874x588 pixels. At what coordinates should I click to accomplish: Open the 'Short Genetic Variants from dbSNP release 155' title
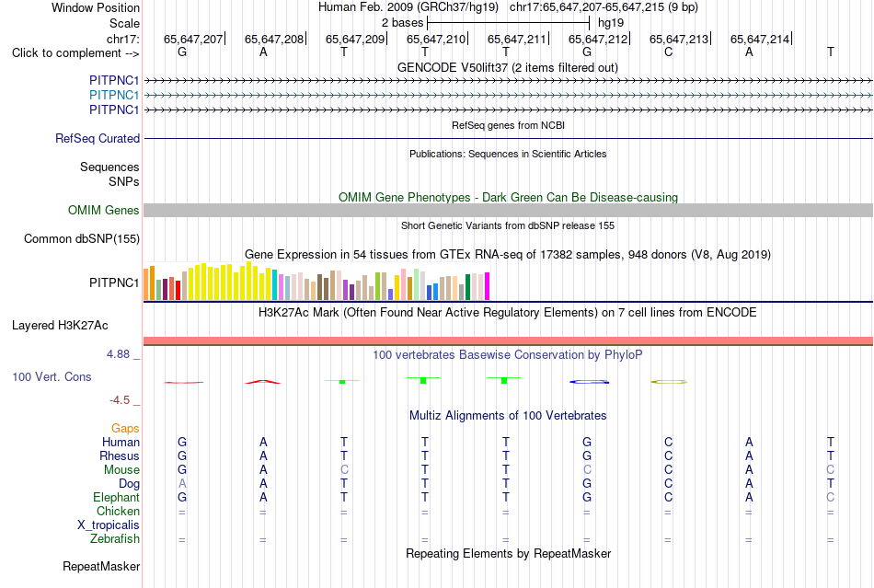[508, 225]
